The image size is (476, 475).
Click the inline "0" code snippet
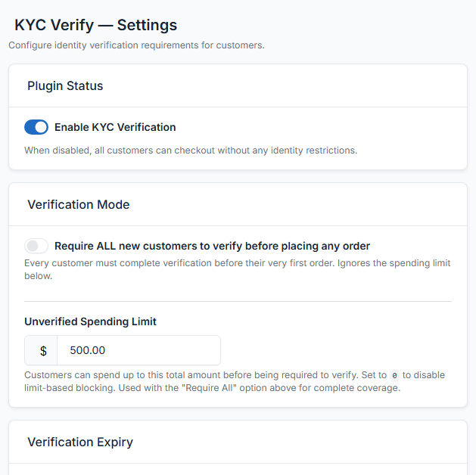pos(394,376)
